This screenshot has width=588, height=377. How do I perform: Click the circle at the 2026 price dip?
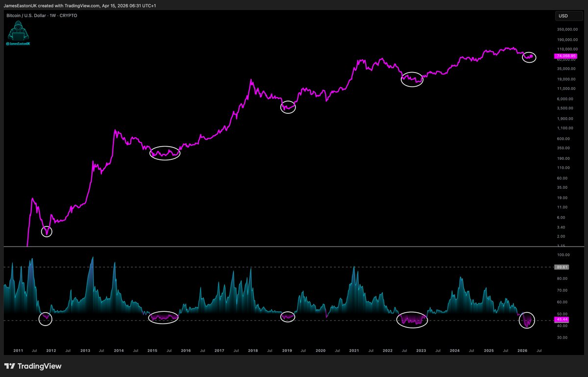click(x=529, y=57)
